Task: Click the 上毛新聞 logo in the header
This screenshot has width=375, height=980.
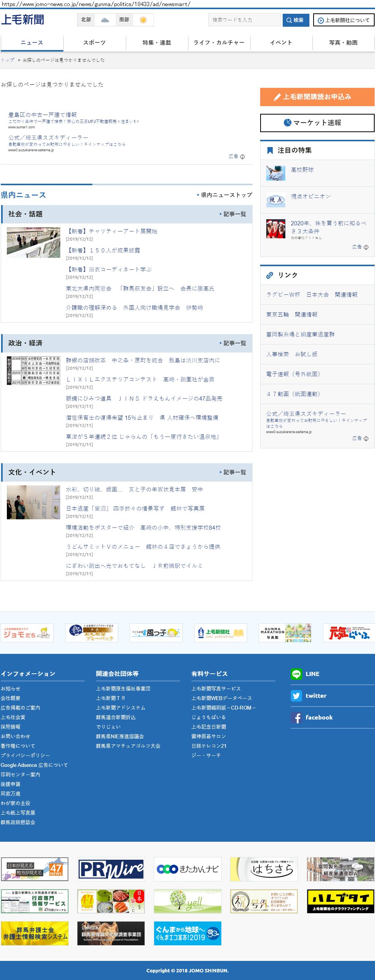Action: click(x=23, y=20)
